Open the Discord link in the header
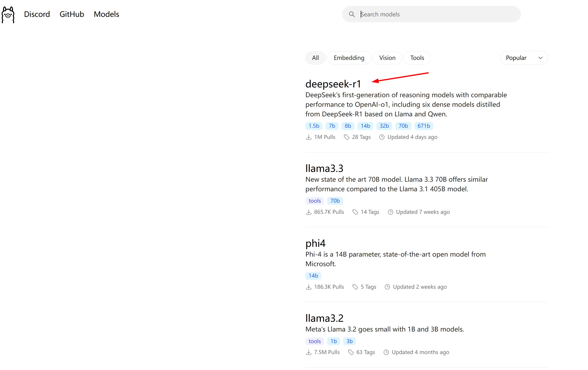Image resolution: width=588 pixels, height=370 pixels. pos(37,14)
